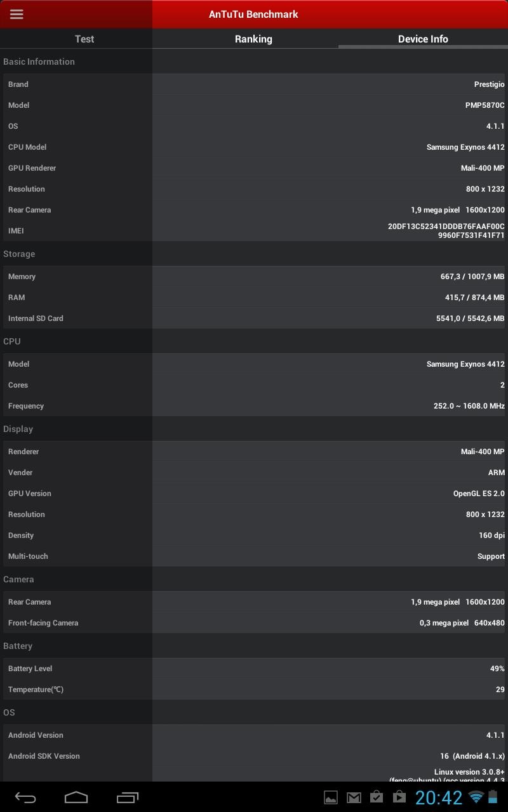This screenshot has height=812, width=508.
Task: Select the Internal SD Card row
Action: [x=254, y=318]
